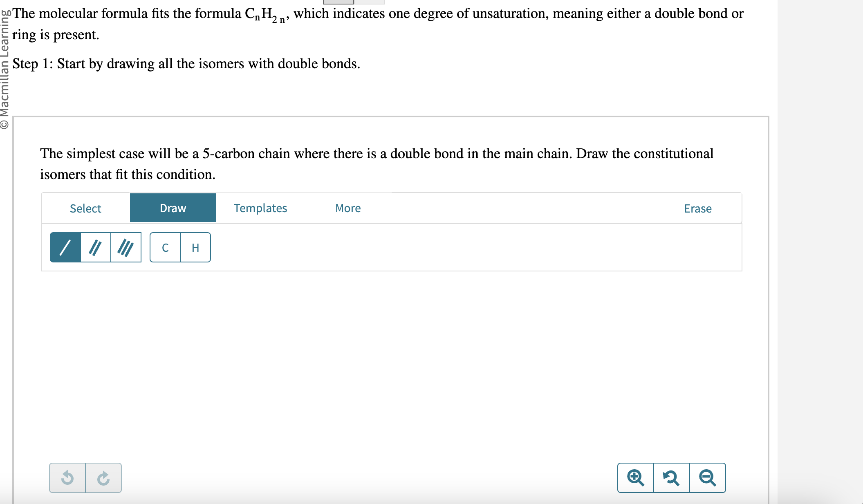Switch to Select mode
The image size is (863, 504).
click(85, 208)
